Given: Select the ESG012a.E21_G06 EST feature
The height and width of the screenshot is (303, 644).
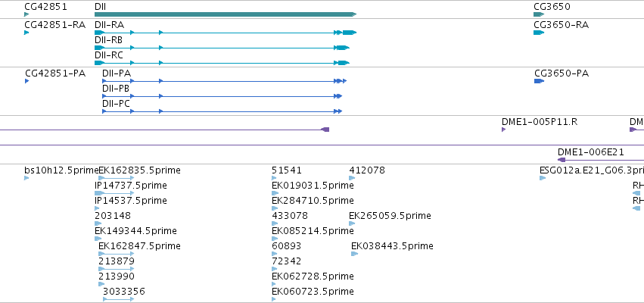Looking at the screenshot, I should coord(543,178).
